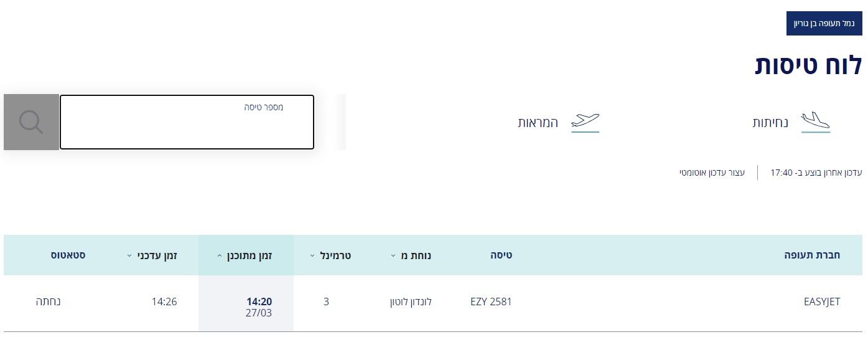Click the נחתה status cell
The width and height of the screenshot is (868, 337).
(x=49, y=302)
